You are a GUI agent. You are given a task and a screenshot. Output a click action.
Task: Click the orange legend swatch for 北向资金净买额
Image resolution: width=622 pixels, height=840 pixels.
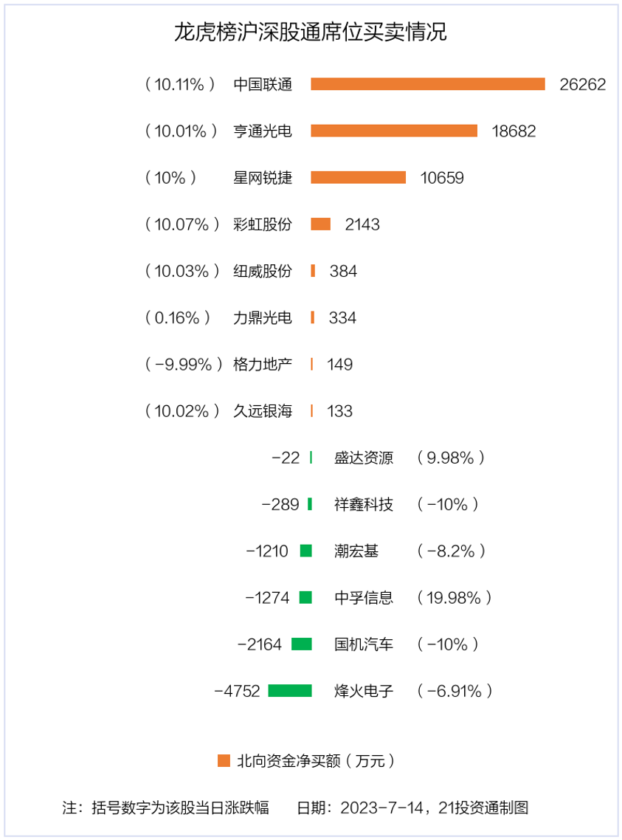click(x=224, y=761)
